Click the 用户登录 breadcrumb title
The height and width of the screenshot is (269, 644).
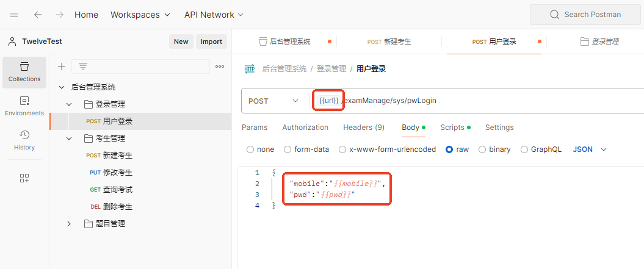click(371, 69)
